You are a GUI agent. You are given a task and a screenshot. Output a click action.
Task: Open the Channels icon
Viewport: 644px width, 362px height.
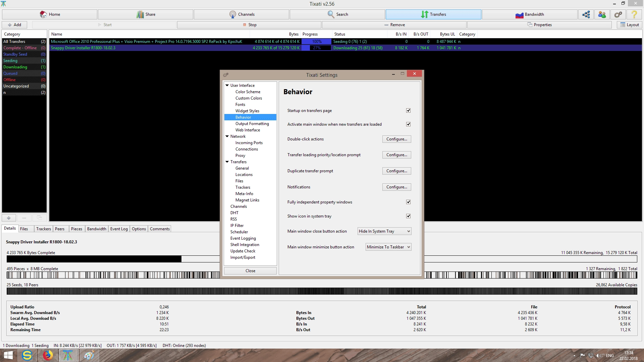pos(232,14)
